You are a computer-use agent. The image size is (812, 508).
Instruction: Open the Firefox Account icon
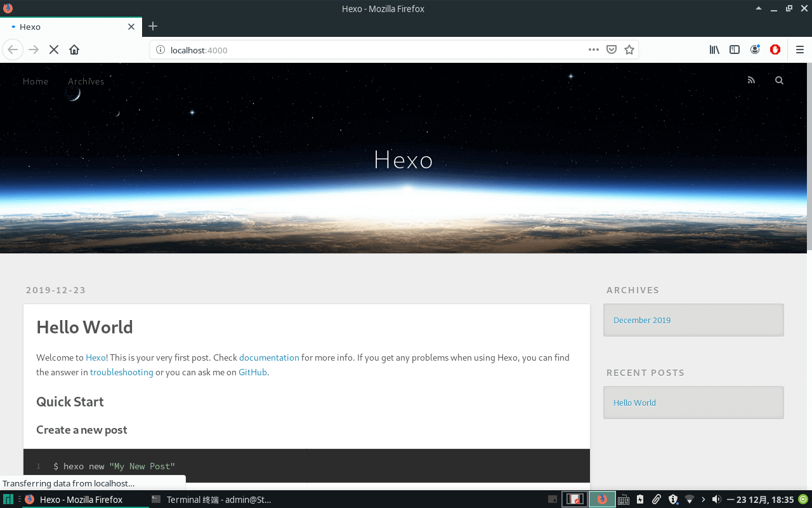click(755, 50)
